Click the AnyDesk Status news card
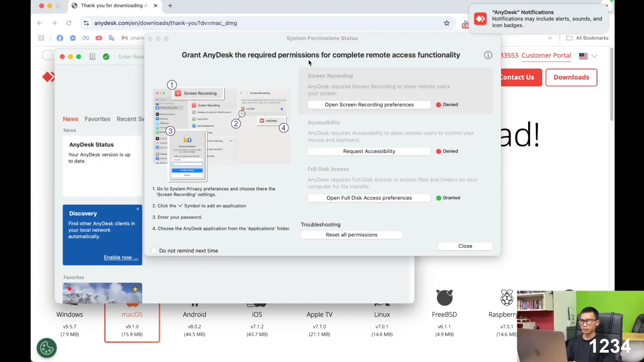This screenshot has width=644, height=362. click(102, 166)
